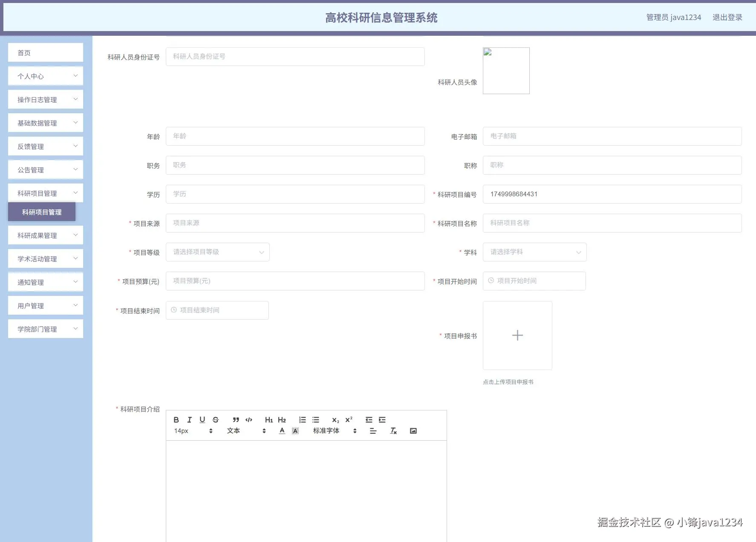
Task: Expand 学术活动管理 sidebar menu
Action: pos(46,259)
